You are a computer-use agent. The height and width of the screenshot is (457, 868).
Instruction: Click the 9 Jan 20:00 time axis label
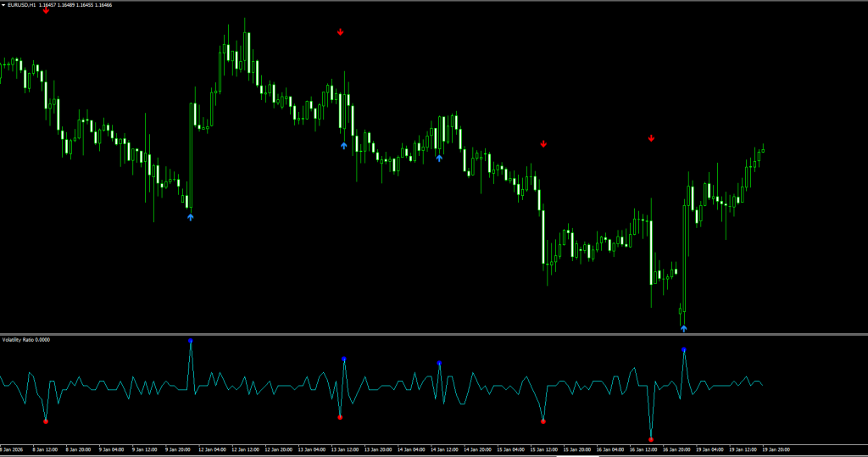[178, 450]
